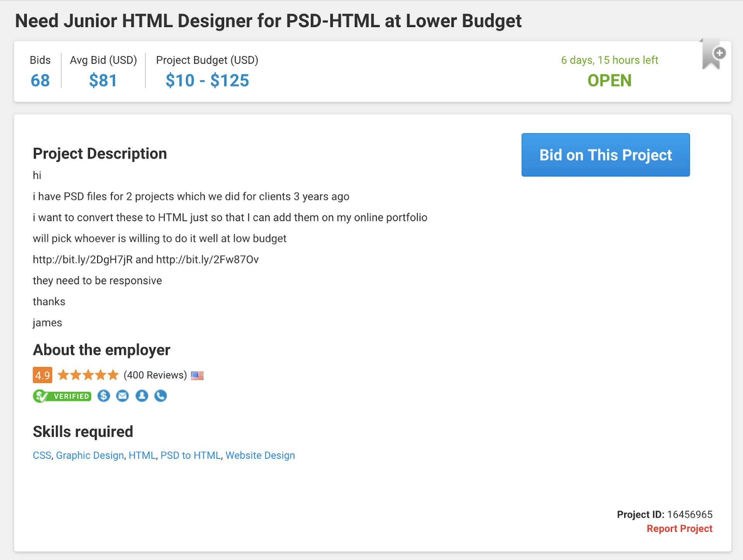Click the orange 4.9 rating badge
Viewport: 743px width, 560px height.
43,375
